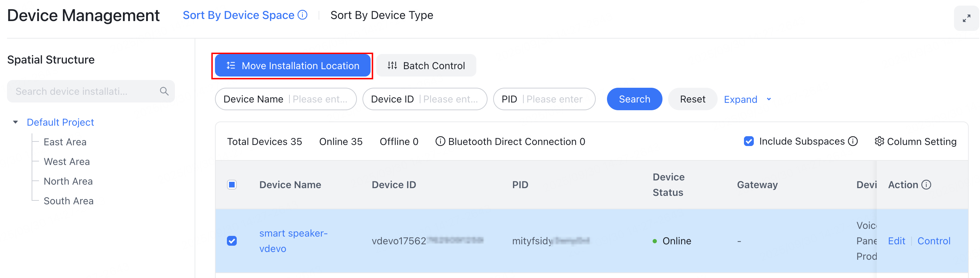Screen dimensions: 980x278
Task: Open Column Setting via the gear icon
Action: [880, 141]
